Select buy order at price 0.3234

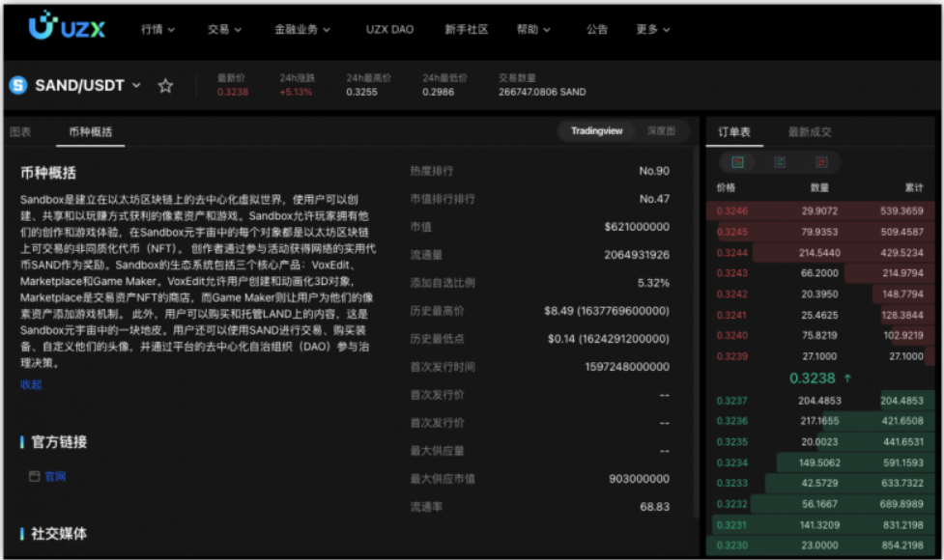pos(820,462)
